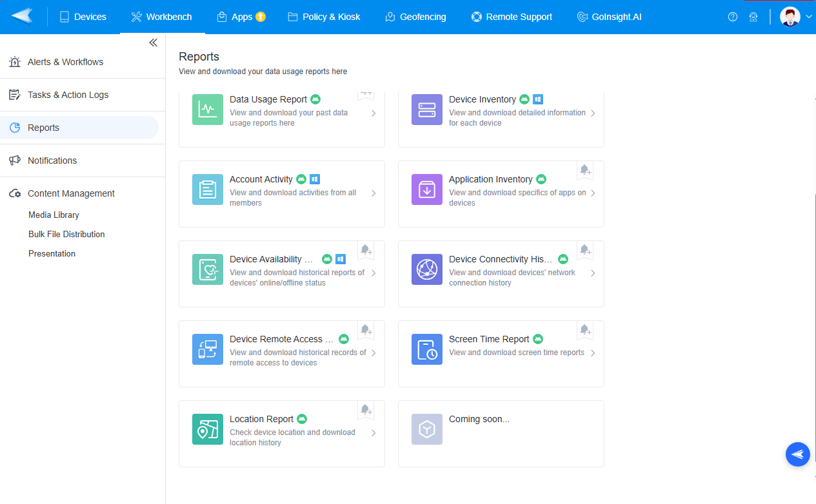
Task: Click the Windows badge on Device Availability
Action: tap(341, 259)
